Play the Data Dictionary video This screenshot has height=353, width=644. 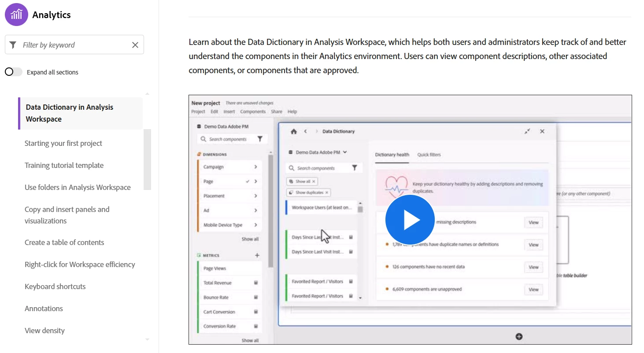pos(410,220)
